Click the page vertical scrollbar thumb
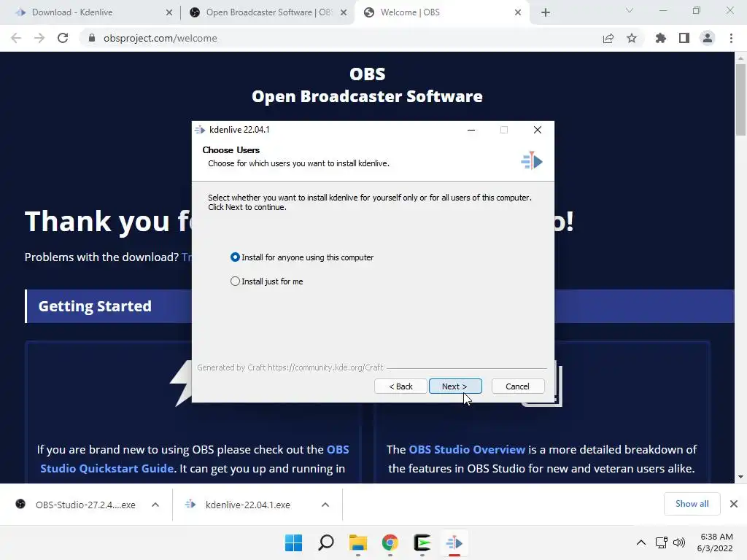 click(x=740, y=99)
